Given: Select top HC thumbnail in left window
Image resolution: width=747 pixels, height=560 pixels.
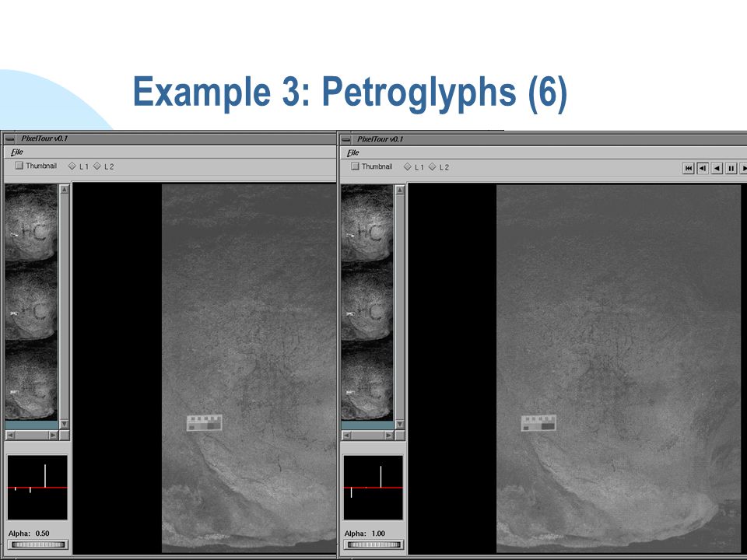Looking at the screenshot, I should click(31, 223).
